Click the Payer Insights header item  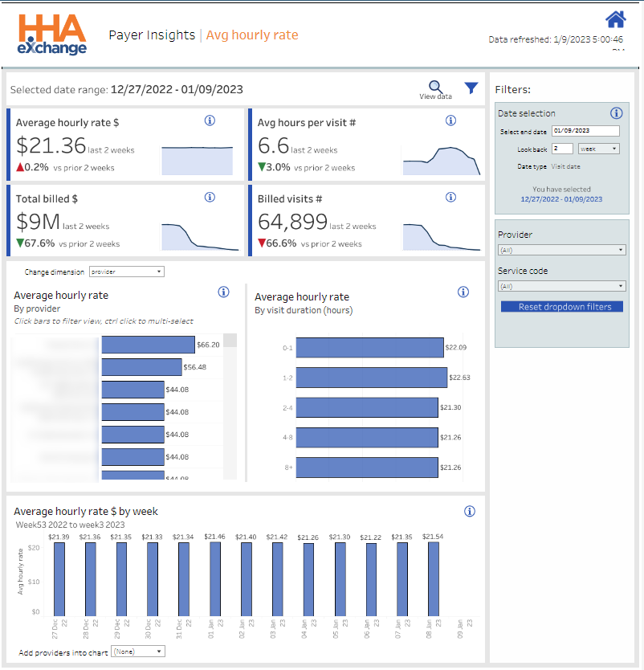coord(152,35)
